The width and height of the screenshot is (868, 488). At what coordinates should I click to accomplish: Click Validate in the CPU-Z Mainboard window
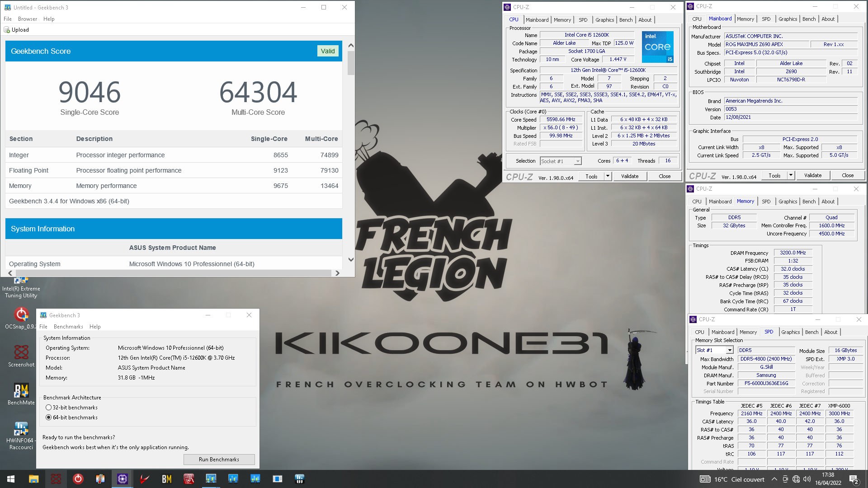coord(813,175)
